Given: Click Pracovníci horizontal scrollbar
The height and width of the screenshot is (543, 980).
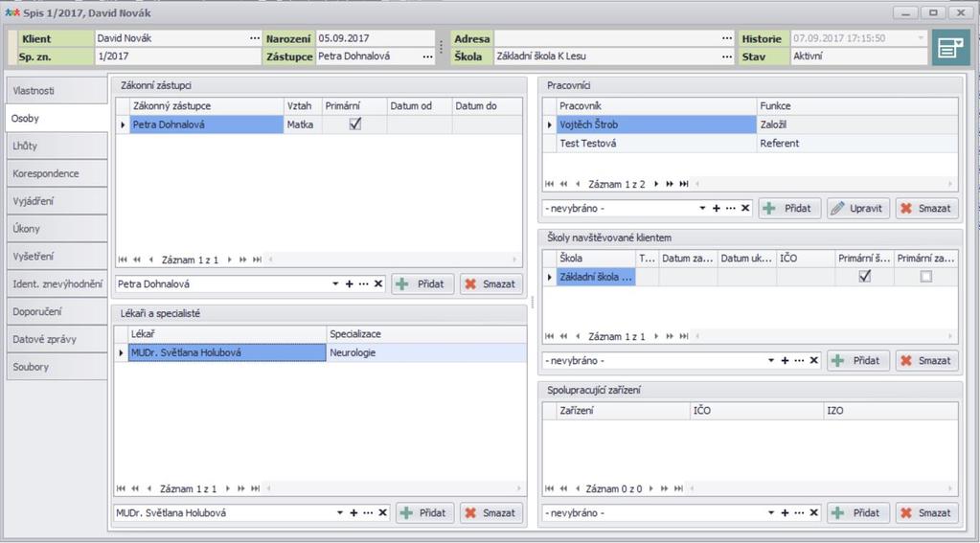Looking at the screenshot, I should pos(825,184).
